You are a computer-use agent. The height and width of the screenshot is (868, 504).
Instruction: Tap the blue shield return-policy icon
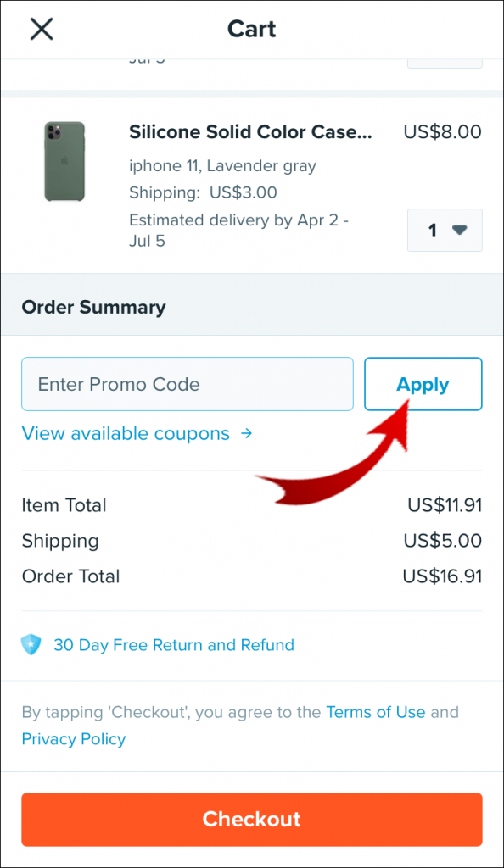[x=31, y=645]
